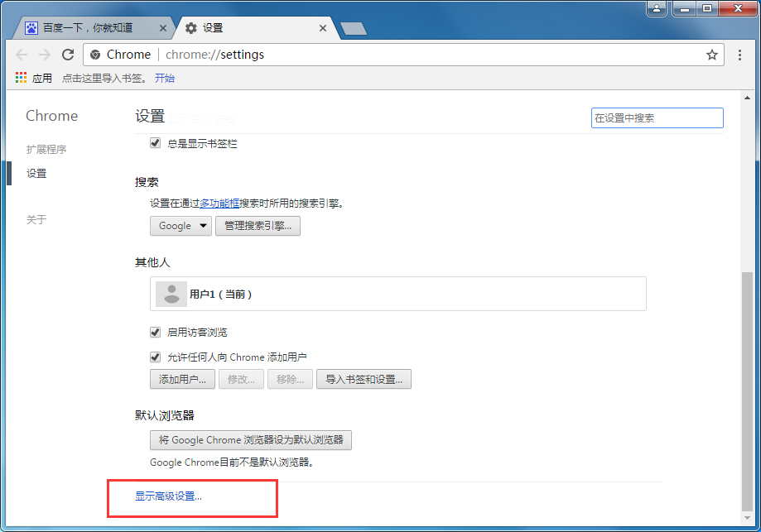The height and width of the screenshot is (532, 761).
Task: Reload the page with the refresh icon
Action: [x=68, y=55]
